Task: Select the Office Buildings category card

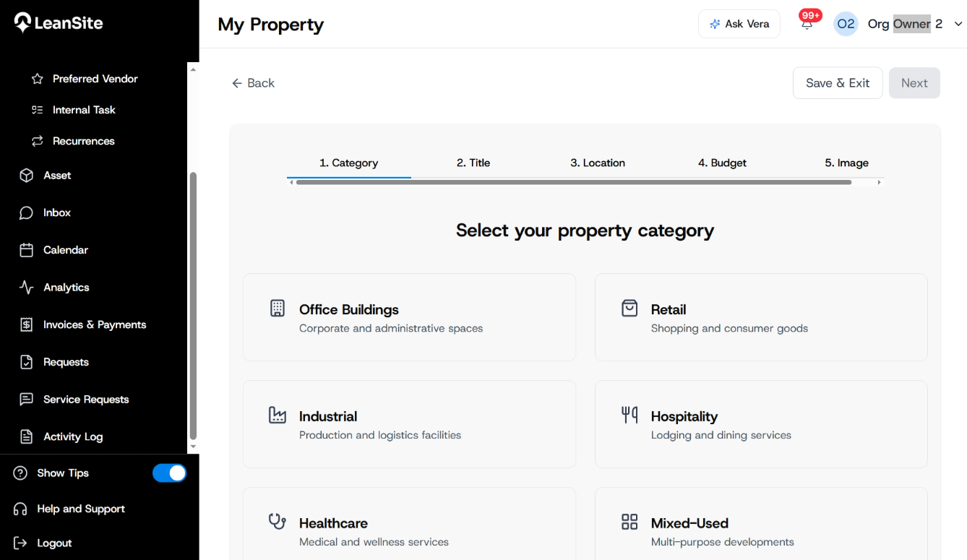Action: [409, 317]
